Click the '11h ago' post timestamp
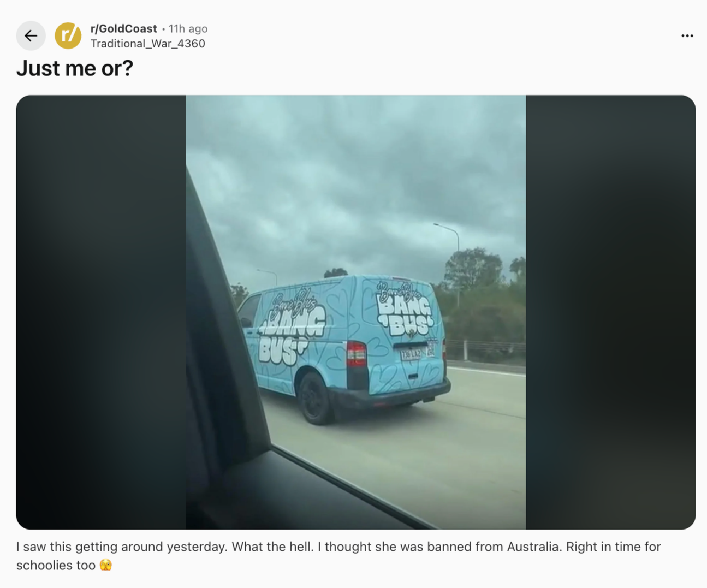The image size is (707, 588). tap(188, 28)
